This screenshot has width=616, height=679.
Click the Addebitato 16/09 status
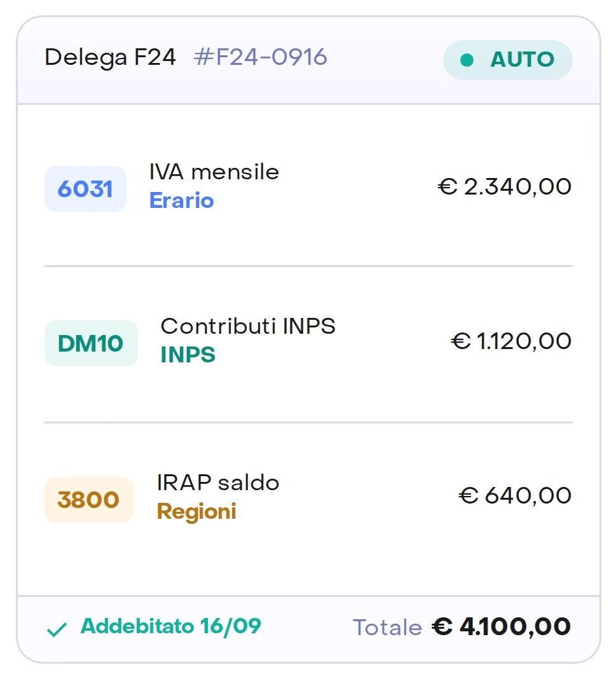coord(171,626)
